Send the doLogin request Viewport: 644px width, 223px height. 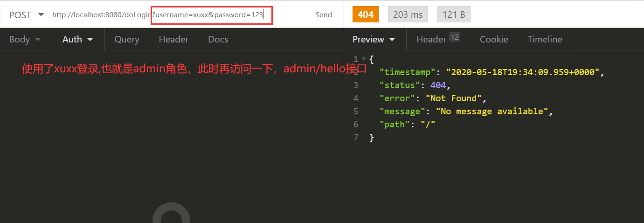click(324, 15)
